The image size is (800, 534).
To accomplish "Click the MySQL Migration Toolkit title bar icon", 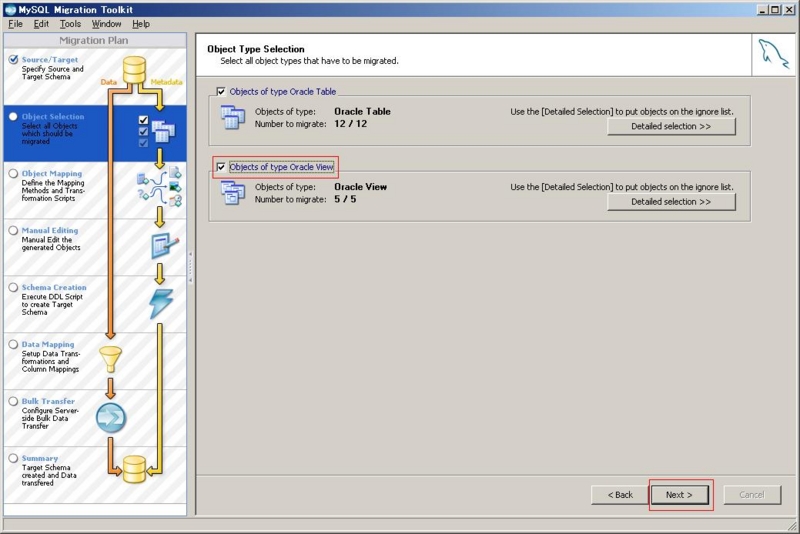I will coord(10,10).
